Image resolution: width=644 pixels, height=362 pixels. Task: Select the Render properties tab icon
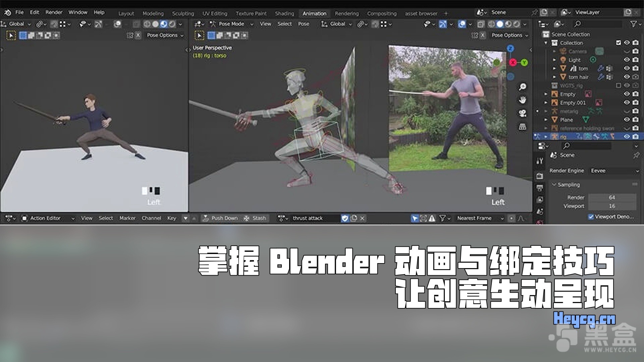[540, 176]
